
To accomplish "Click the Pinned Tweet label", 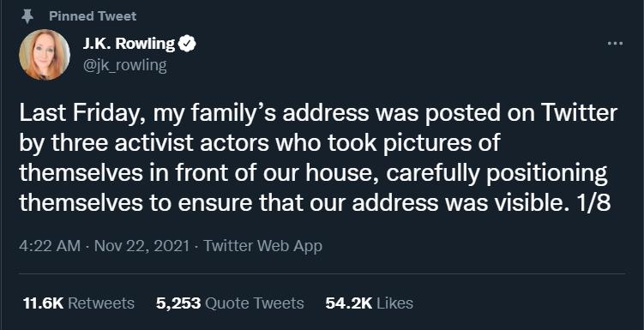I will coord(93,16).
